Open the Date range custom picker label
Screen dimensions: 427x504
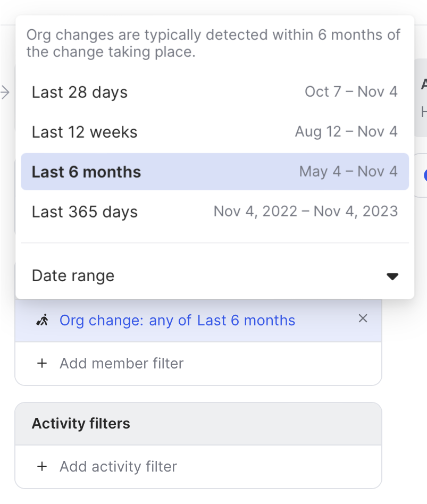point(73,276)
